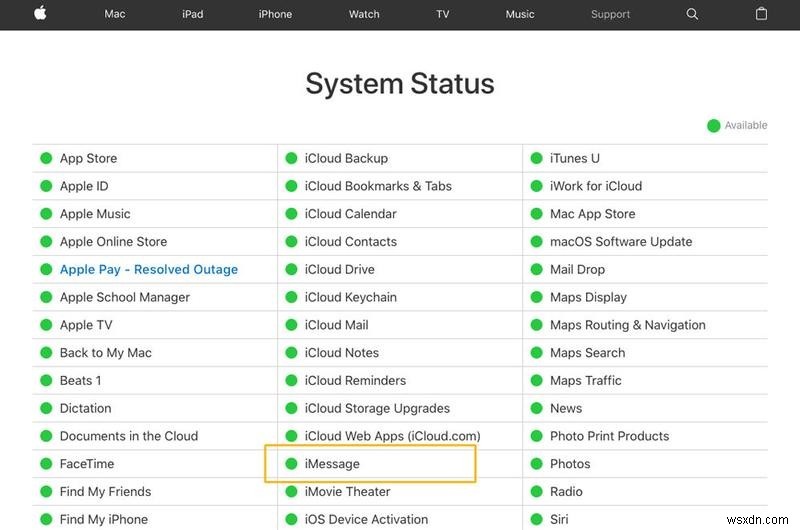Click the iMessage status entry
The width and height of the screenshot is (800, 530).
pyautogui.click(x=332, y=464)
